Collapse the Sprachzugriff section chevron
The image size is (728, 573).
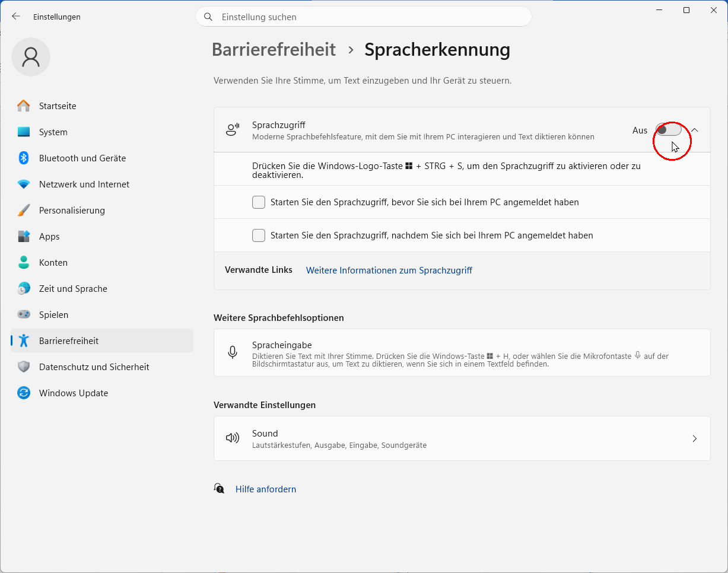click(695, 130)
